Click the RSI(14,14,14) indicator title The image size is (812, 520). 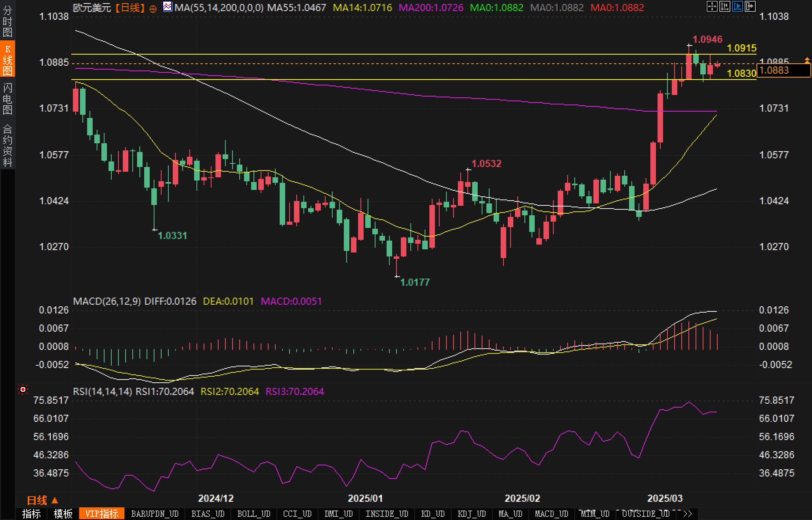tap(103, 391)
